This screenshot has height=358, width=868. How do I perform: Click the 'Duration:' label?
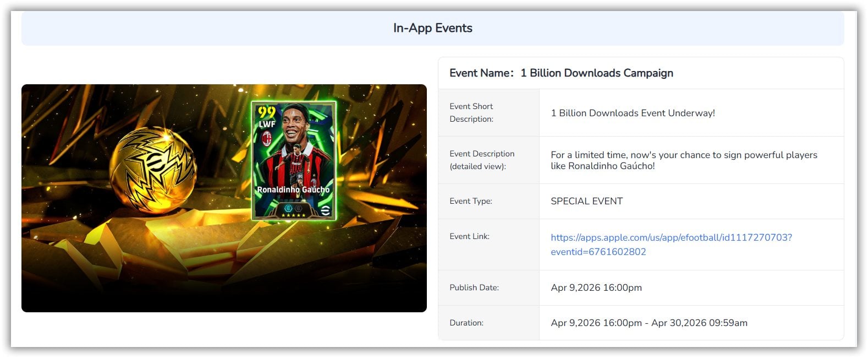466,323
